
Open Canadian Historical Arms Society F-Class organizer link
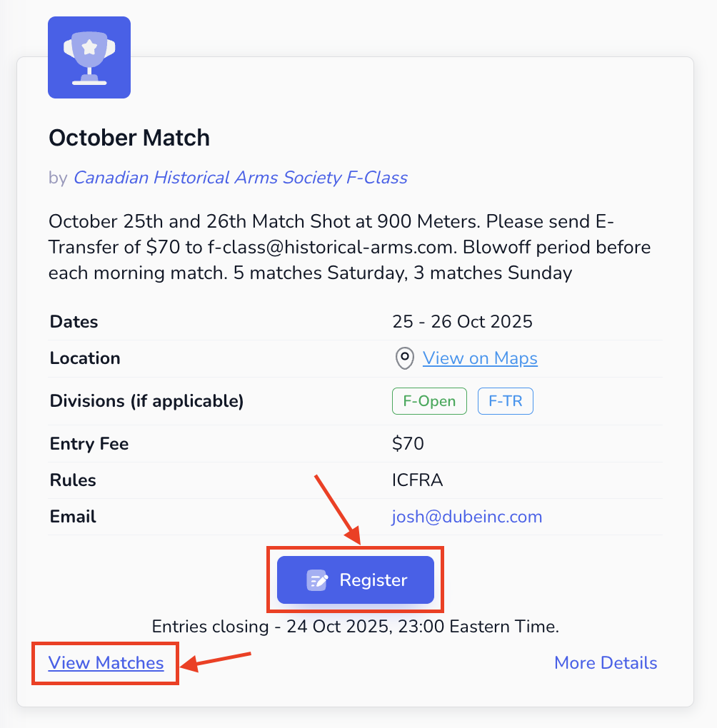[240, 178]
